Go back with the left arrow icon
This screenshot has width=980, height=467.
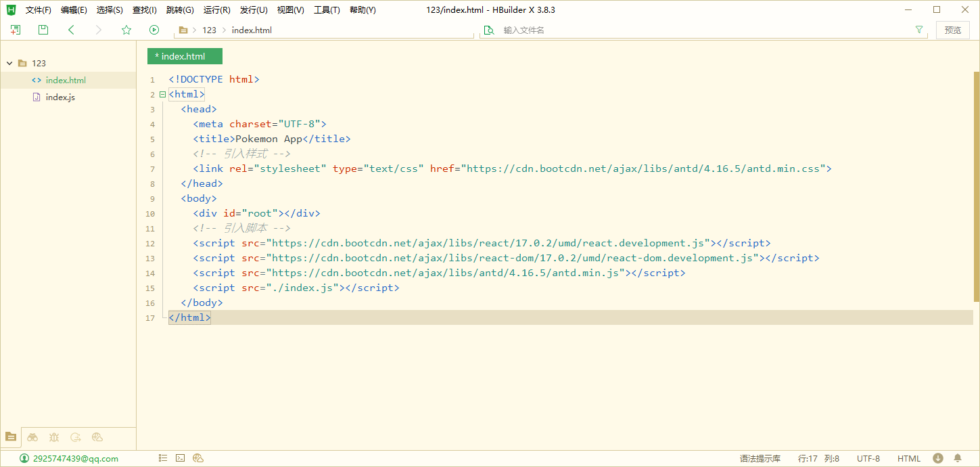pos(71,30)
